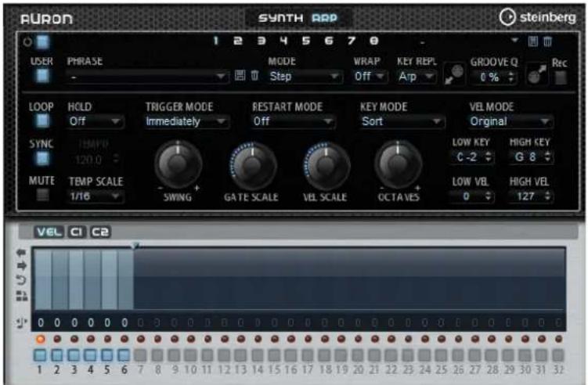The width and height of the screenshot is (588, 385).
Task: Click the delete phrase trash icon
Action: coord(254,75)
